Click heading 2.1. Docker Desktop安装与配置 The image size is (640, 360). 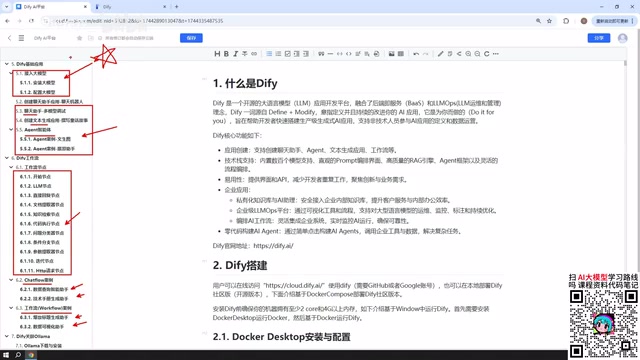coord(282,337)
